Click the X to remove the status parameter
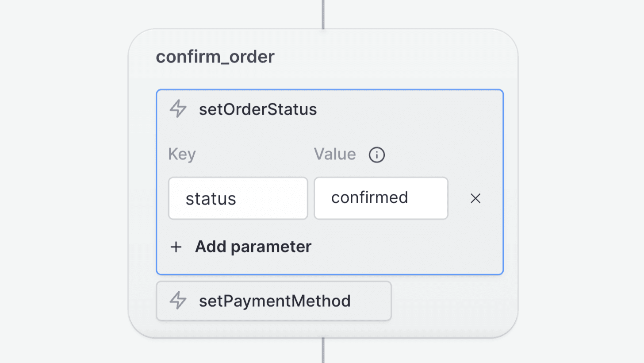Image resolution: width=644 pixels, height=363 pixels. point(475,198)
